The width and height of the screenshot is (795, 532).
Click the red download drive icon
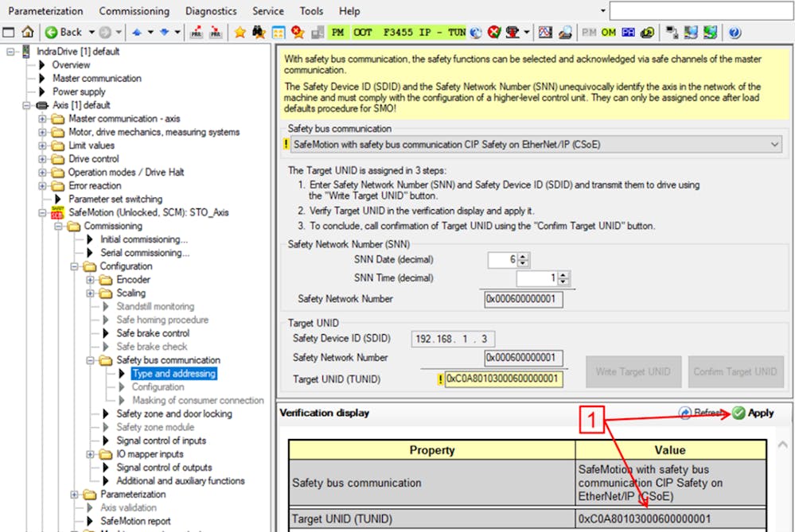point(512,33)
